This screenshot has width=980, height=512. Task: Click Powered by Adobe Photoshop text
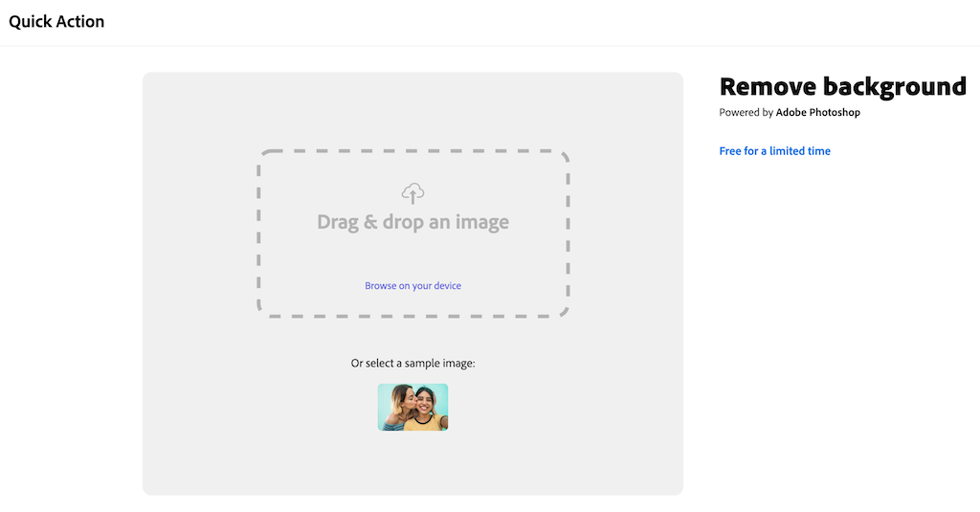(790, 113)
